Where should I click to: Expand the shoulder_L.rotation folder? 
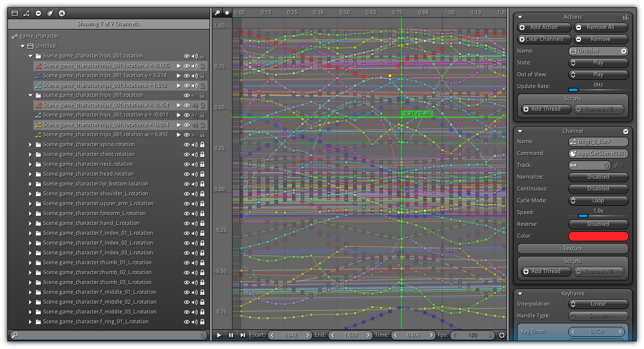30,194
